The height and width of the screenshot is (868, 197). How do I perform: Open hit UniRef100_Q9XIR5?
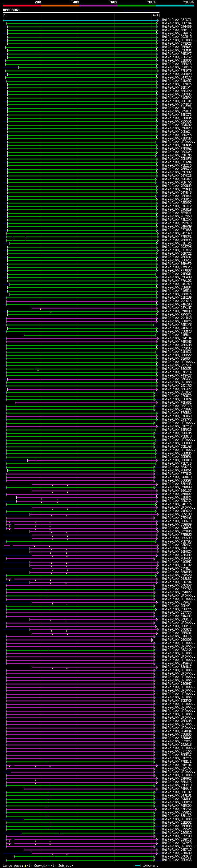176,386
